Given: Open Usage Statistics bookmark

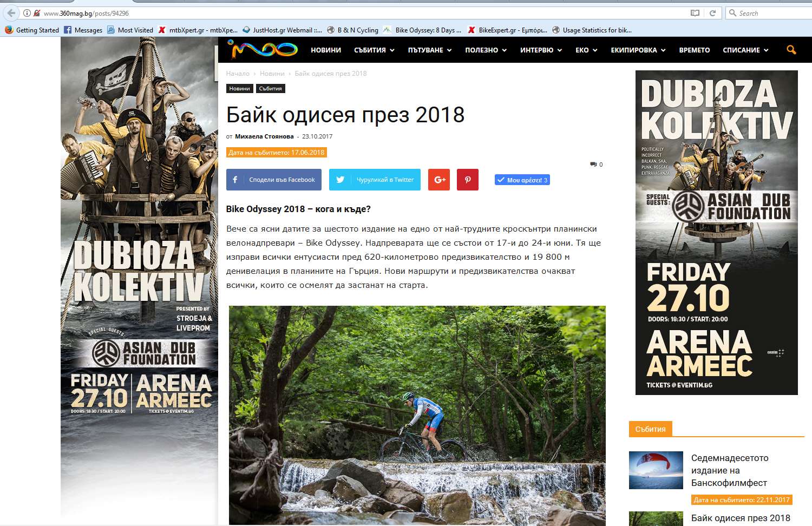Looking at the screenshot, I should tap(592, 30).
